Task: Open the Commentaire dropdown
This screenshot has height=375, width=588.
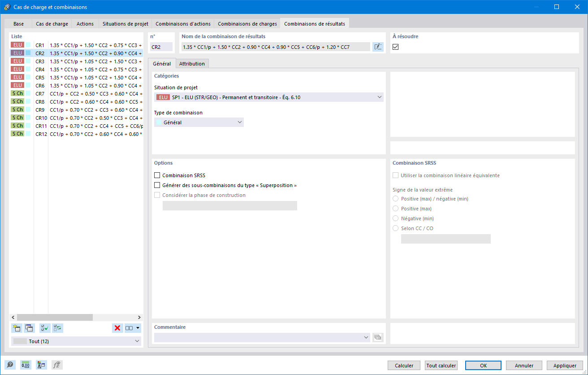Action: [x=262, y=337]
